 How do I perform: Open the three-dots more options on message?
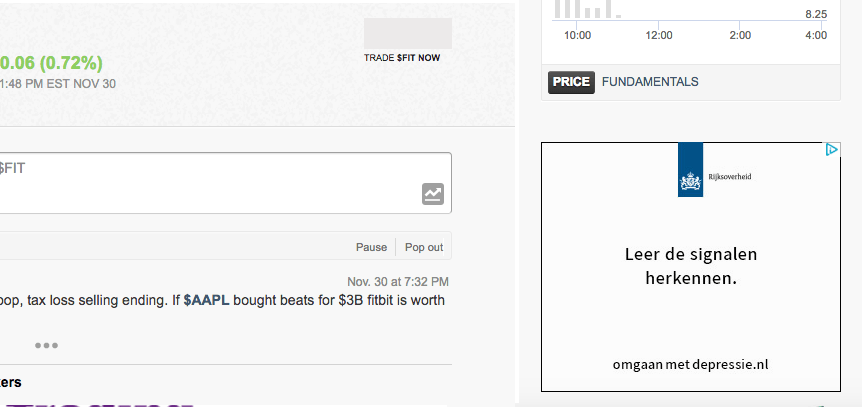46,345
